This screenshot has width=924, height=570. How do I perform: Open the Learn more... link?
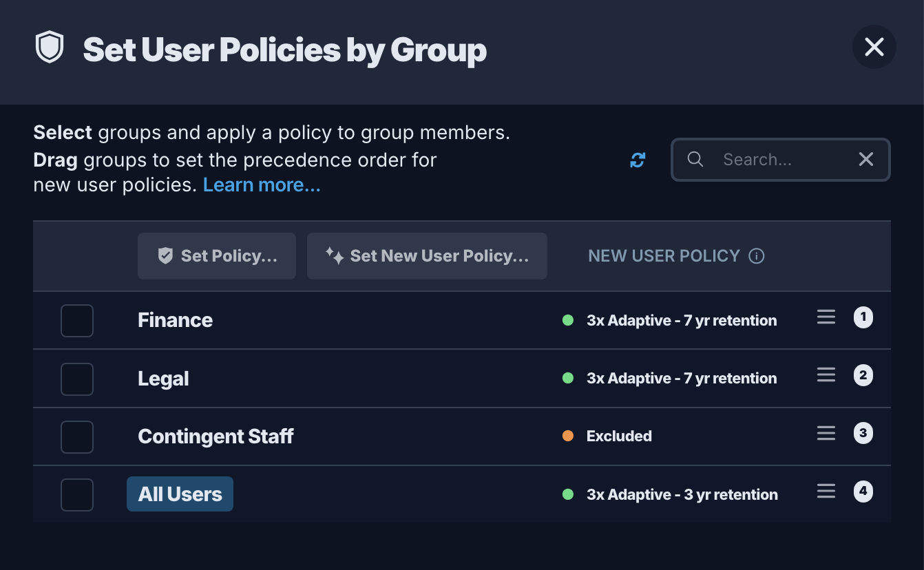click(x=262, y=185)
